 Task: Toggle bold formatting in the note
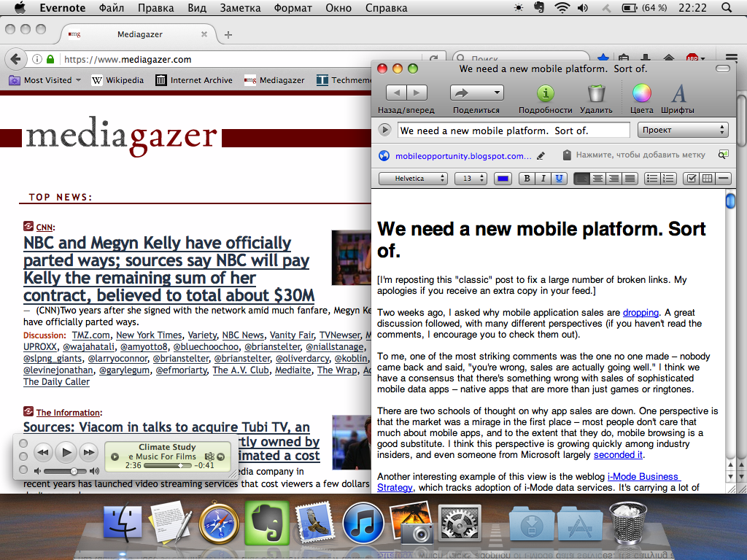coord(527,179)
